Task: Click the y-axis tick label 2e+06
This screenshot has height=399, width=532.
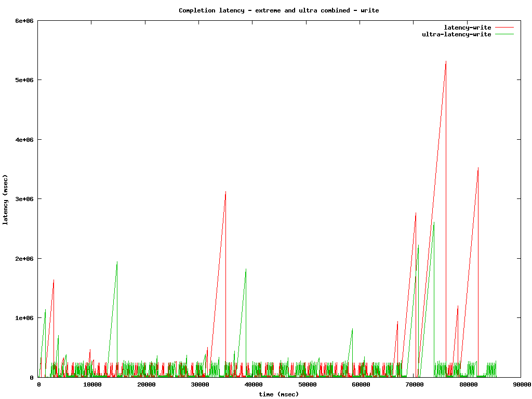Action: [x=24, y=259]
